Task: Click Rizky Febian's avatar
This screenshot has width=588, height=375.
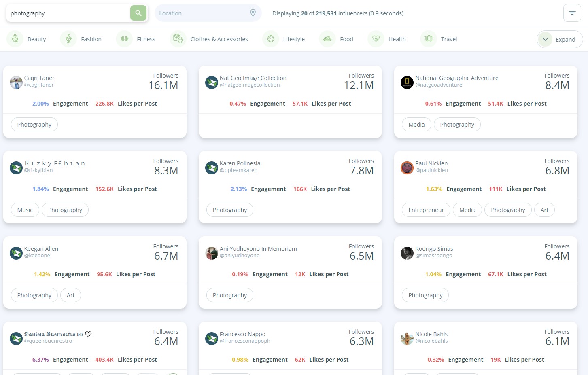Action: point(16,168)
